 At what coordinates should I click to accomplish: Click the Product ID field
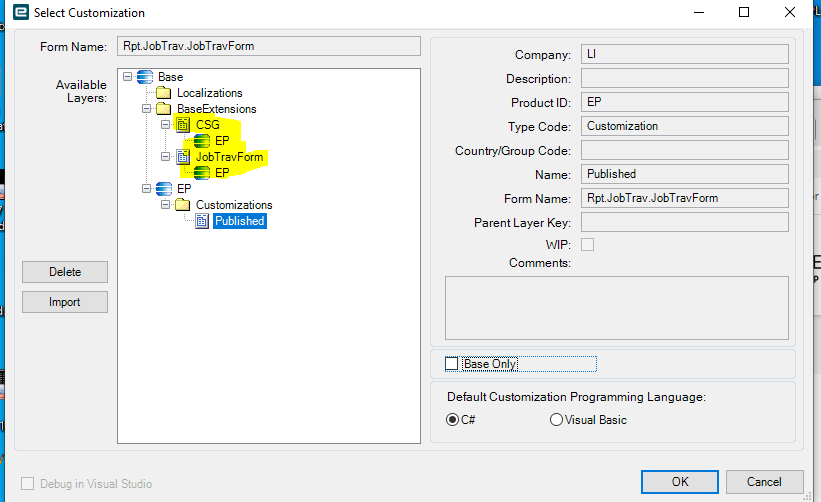[x=684, y=102]
